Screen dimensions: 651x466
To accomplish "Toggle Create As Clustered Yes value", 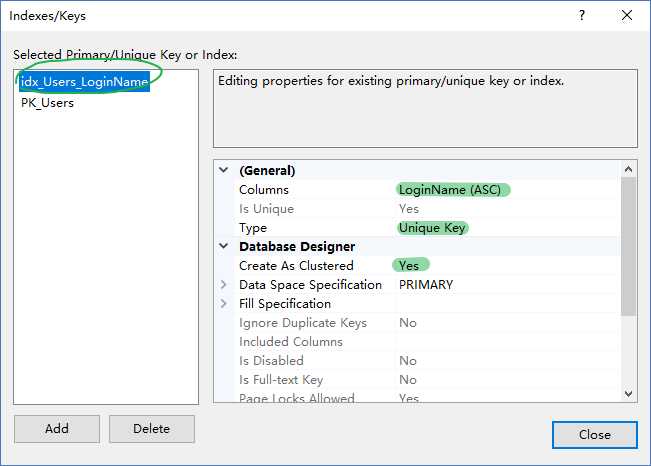I will [x=409, y=265].
